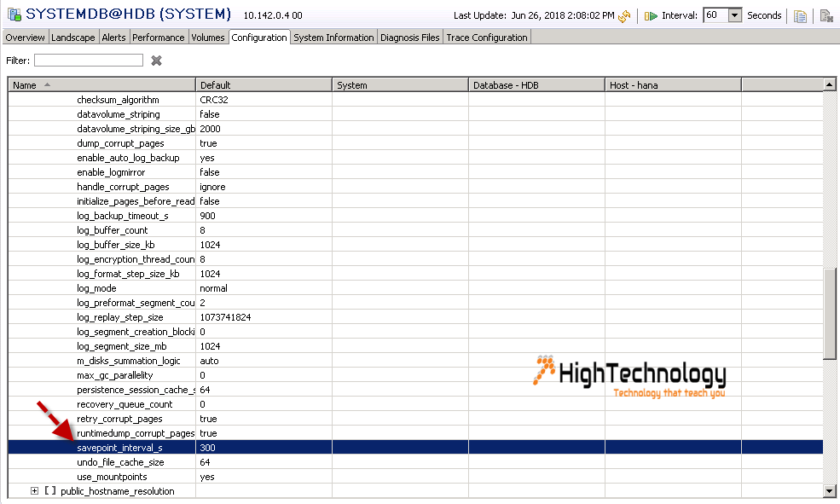The image size is (840, 504).
Task: Select the m_disks_summation_logic row
Action: tap(415, 360)
